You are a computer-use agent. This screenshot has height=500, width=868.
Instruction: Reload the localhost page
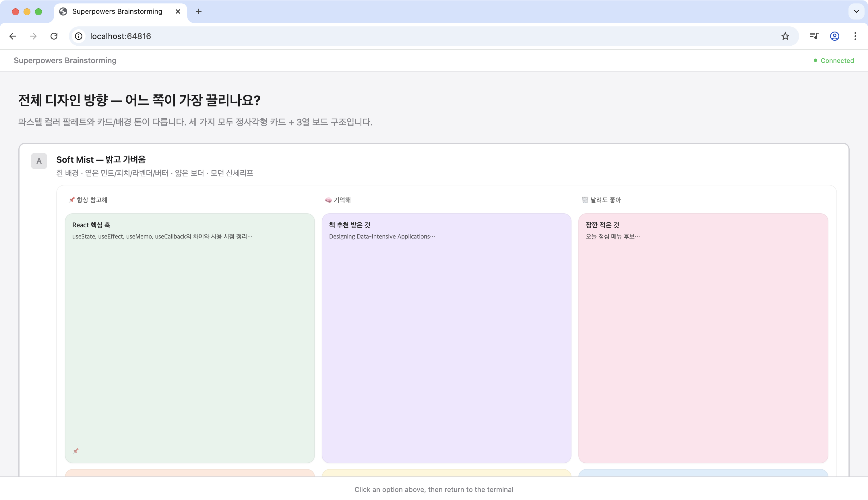click(54, 36)
